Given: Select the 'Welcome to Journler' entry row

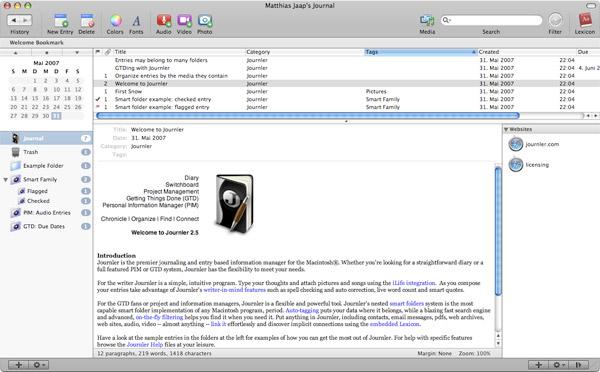Looking at the screenshot, I should 347,83.
